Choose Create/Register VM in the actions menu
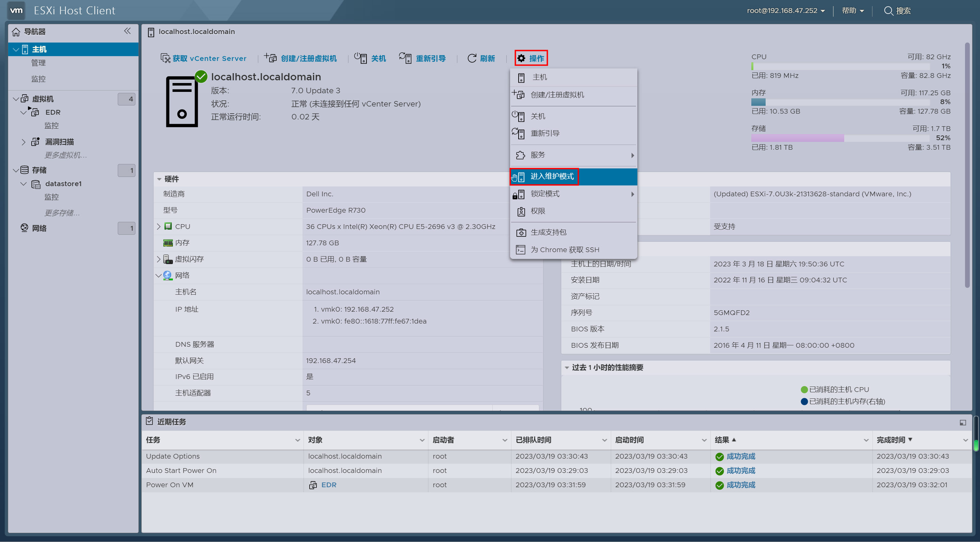 (573, 95)
